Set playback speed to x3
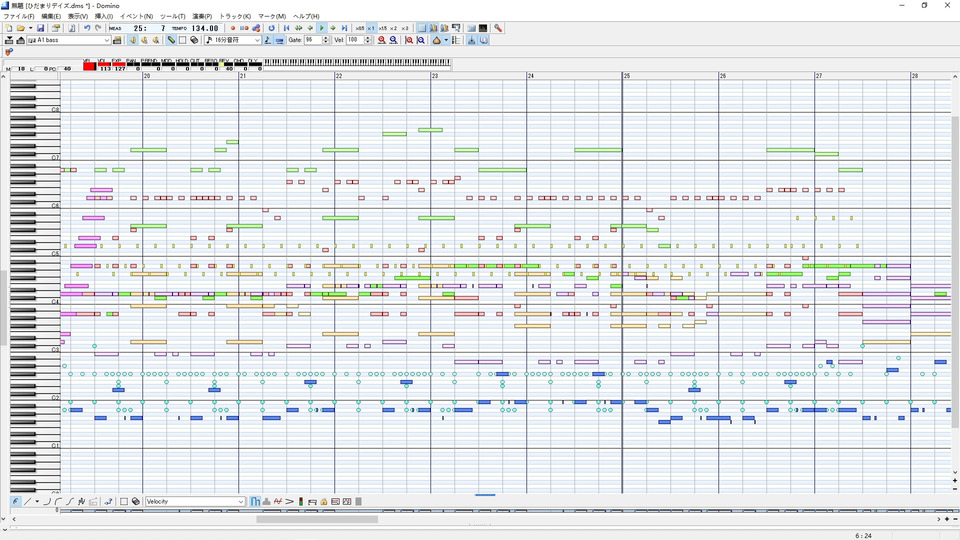This screenshot has height=540, width=960. click(404, 28)
